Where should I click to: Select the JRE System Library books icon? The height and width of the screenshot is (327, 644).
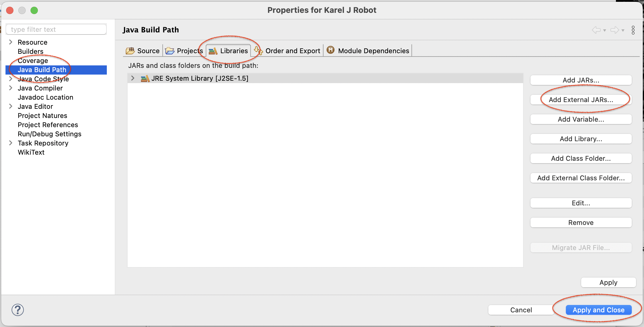pos(145,79)
